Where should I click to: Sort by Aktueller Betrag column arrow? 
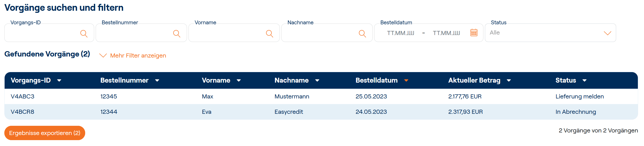(x=509, y=81)
